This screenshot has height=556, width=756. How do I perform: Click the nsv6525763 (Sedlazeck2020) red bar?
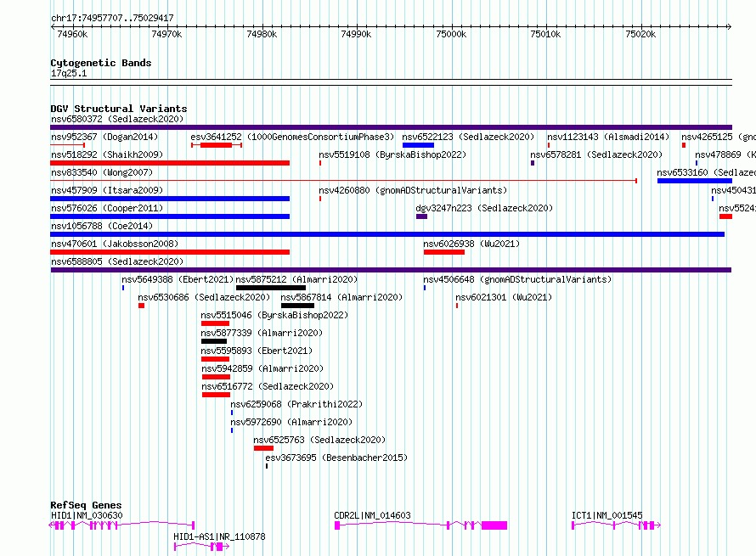coord(263,448)
